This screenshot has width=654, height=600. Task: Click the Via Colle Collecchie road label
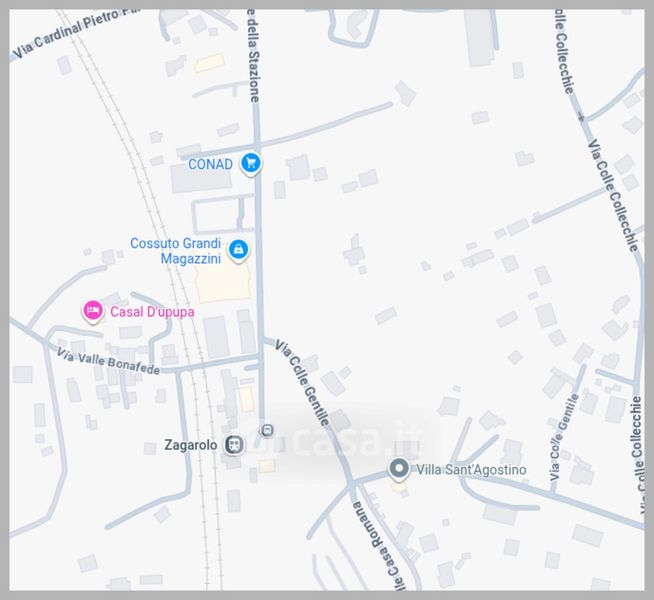613,195
